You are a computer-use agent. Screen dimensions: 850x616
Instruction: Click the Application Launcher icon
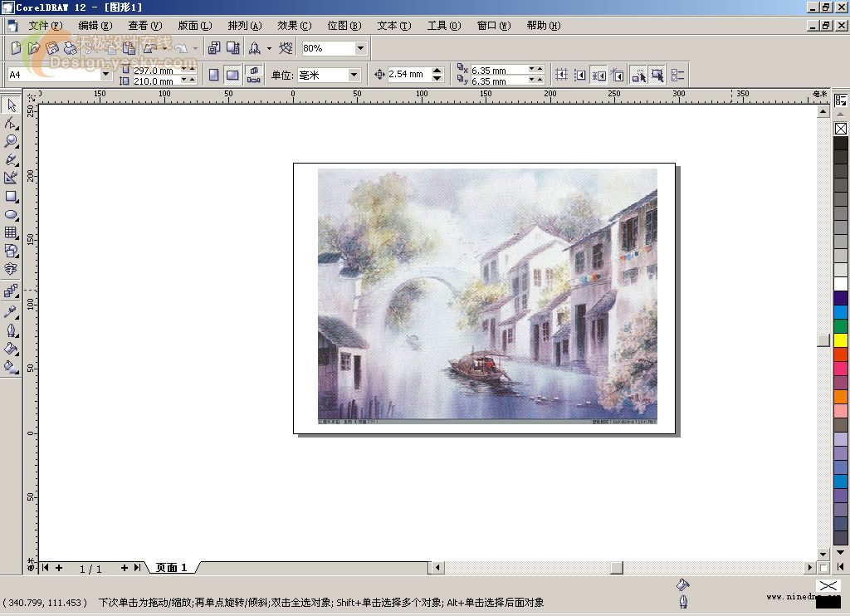[254, 48]
